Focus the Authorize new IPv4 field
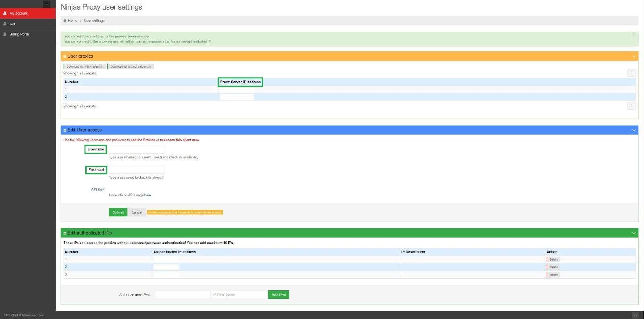Viewport: 644px width, 319px height. pyautogui.click(x=182, y=295)
